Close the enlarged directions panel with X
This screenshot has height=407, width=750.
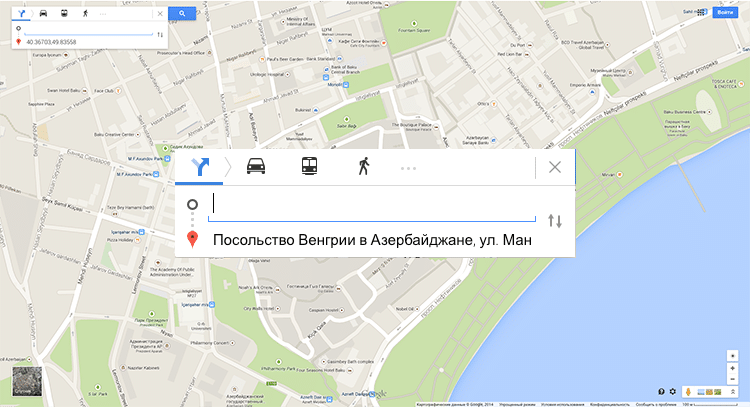[x=555, y=167]
